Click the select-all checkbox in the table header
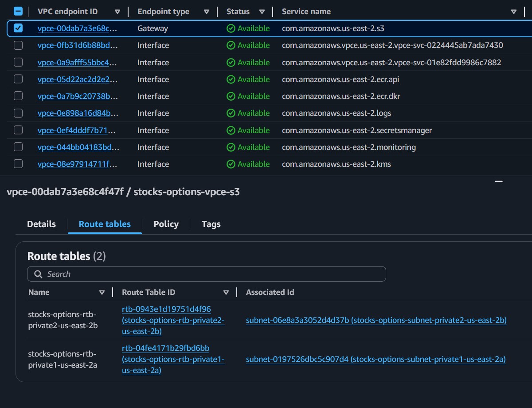Screen dimensions: 532x408 tap(18, 11)
